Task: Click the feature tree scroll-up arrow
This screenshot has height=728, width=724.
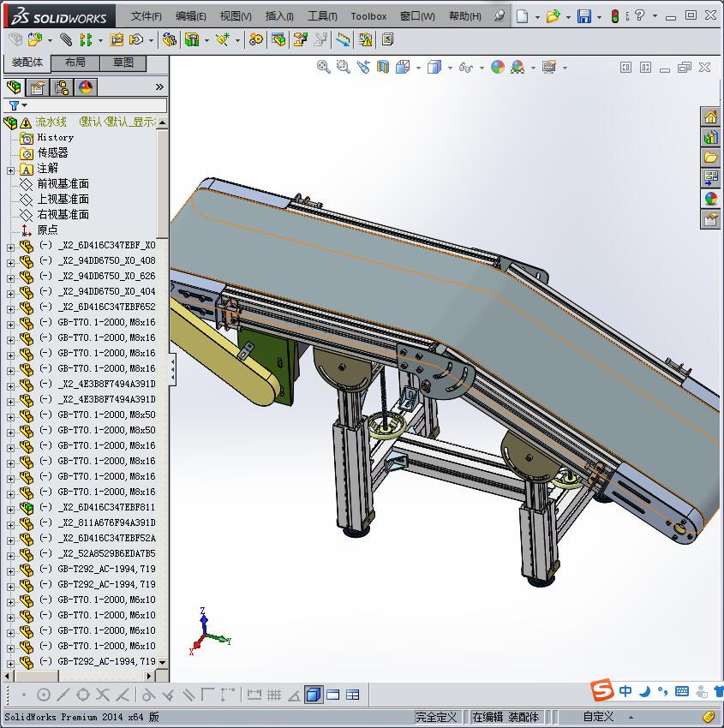Action: point(163,123)
